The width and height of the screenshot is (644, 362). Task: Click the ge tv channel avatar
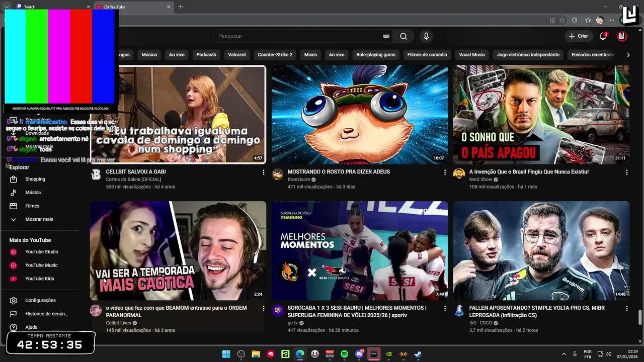pos(278,310)
